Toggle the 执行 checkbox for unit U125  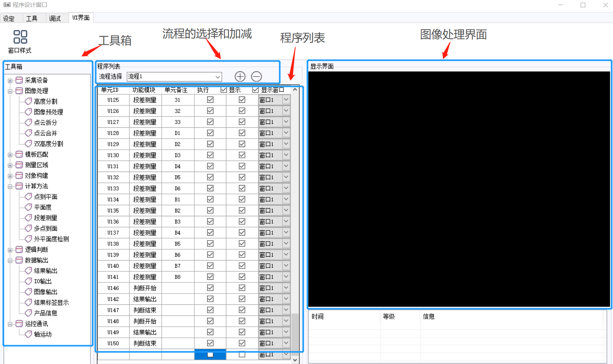[x=210, y=100]
